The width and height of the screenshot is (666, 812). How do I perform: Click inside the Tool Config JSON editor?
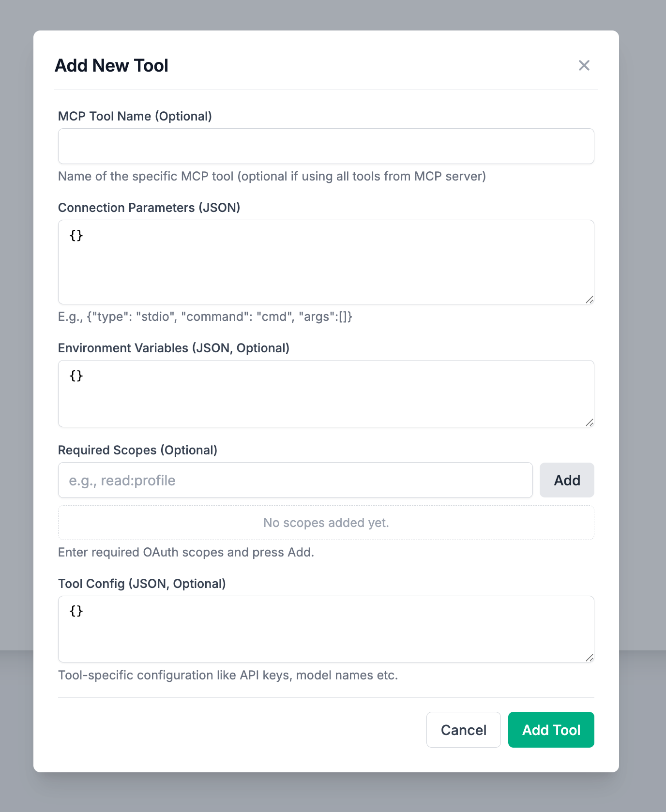[326, 629]
